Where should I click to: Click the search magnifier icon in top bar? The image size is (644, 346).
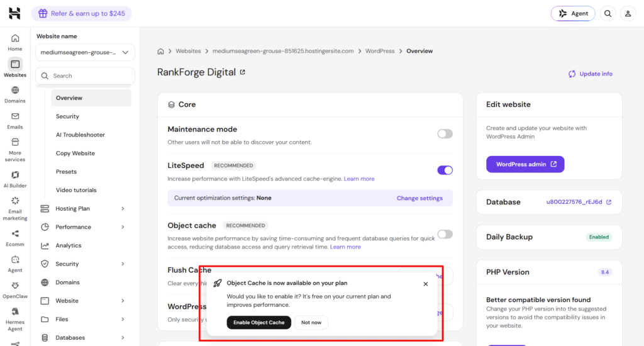[x=608, y=14]
